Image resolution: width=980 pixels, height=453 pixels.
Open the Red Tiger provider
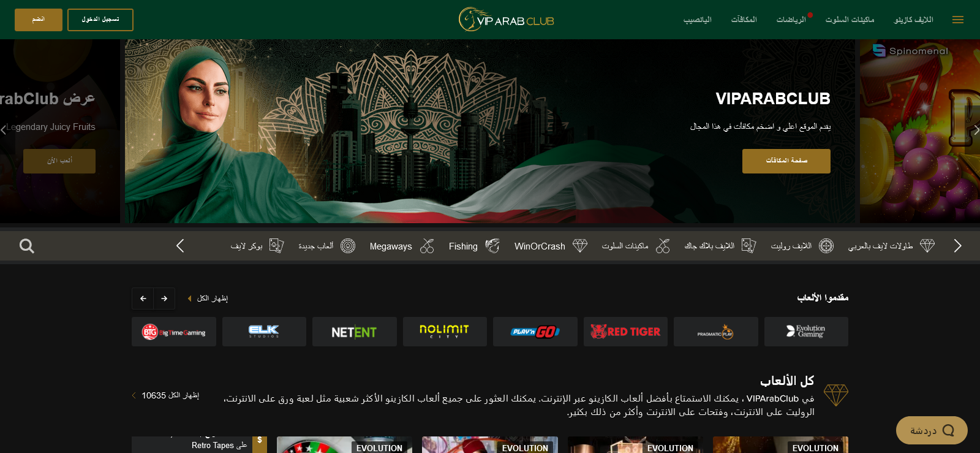[x=625, y=332]
